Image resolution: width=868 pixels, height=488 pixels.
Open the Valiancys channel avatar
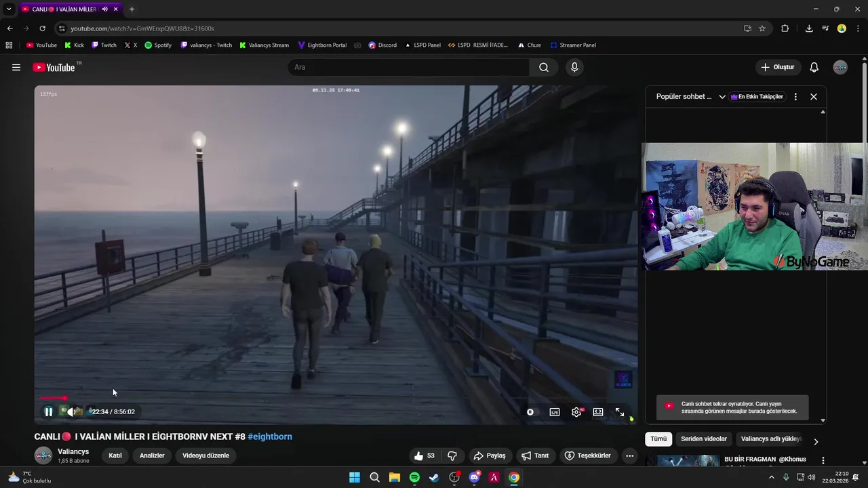[x=43, y=455]
